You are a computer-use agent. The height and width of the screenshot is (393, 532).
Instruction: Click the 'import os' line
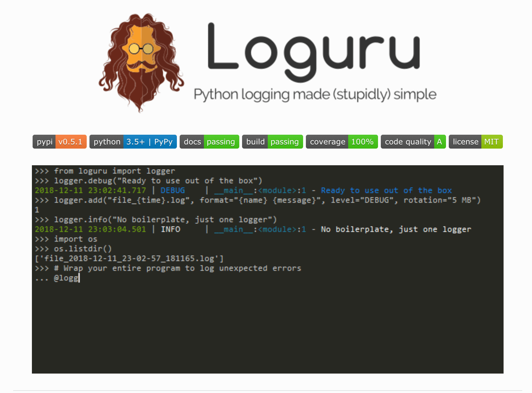click(66, 239)
